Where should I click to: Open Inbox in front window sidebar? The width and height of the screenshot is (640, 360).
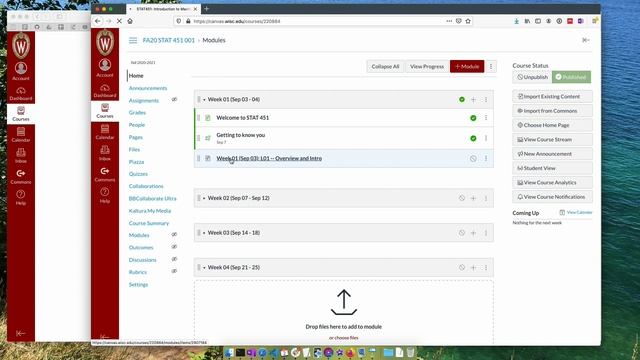tap(105, 153)
